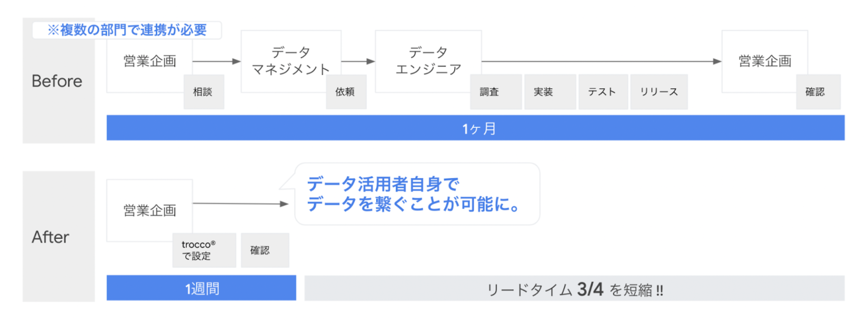868x325 pixels.
Task: Click the データマネジメント box
Action: 291,61
